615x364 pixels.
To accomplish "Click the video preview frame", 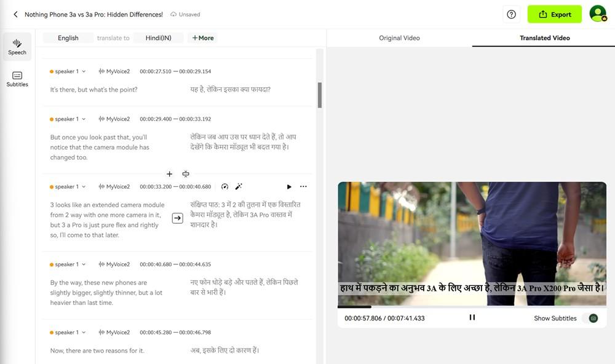I will pos(472,243).
